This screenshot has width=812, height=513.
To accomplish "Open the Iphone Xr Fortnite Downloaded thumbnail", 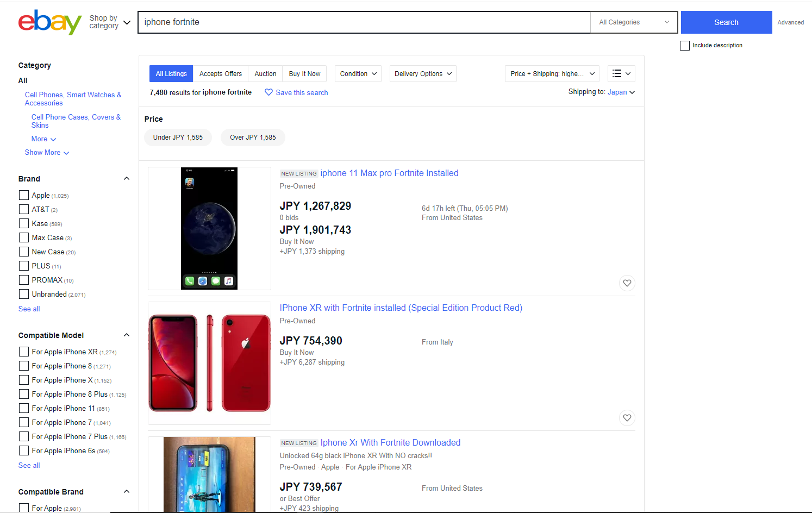I will pyautogui.click(x=209, y=474).
